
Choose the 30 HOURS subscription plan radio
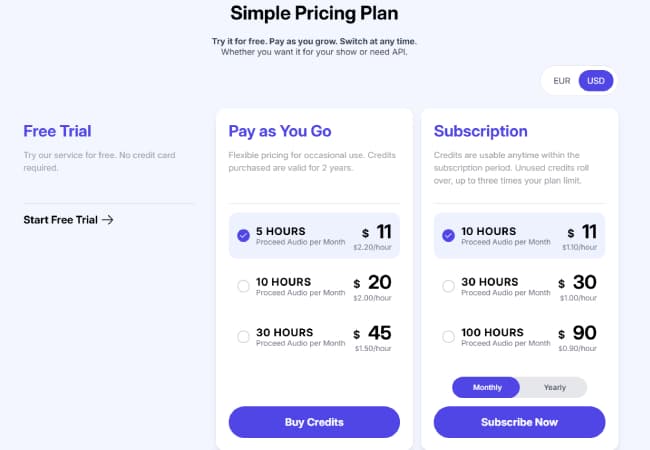448,287
